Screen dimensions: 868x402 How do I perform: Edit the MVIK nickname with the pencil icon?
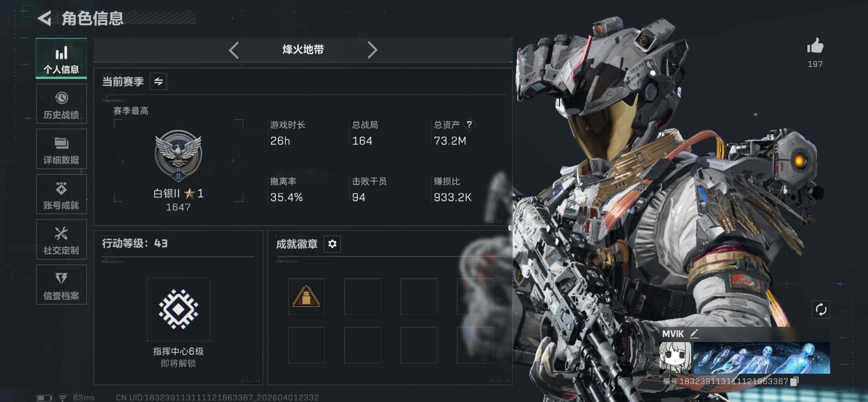pyautogui.click(x=694, y=334)
